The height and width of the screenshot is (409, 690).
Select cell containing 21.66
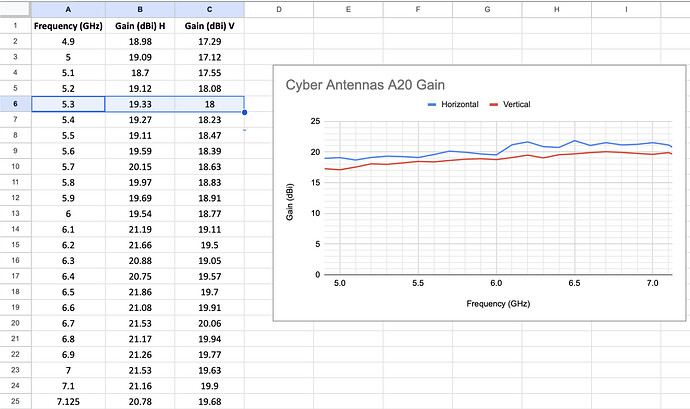tap(140, 245)
